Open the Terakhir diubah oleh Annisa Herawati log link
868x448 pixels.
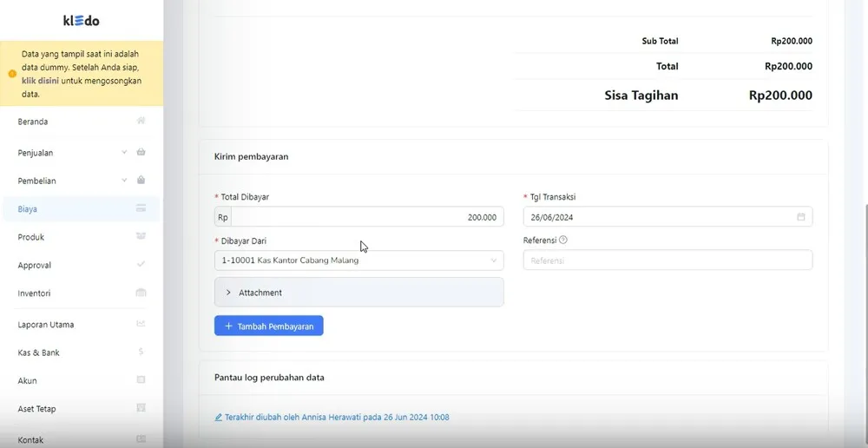click(x=332, y=417)
